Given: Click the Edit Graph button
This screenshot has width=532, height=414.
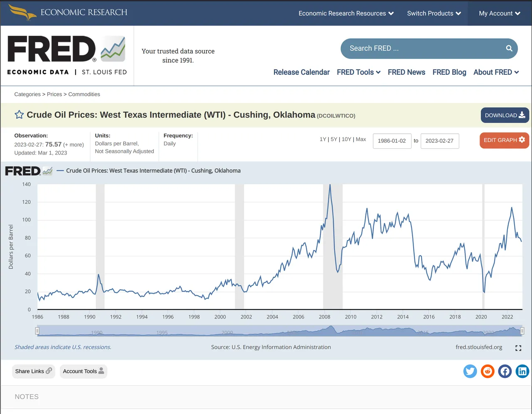Looking at the screenshot, I should pos(504,140).
